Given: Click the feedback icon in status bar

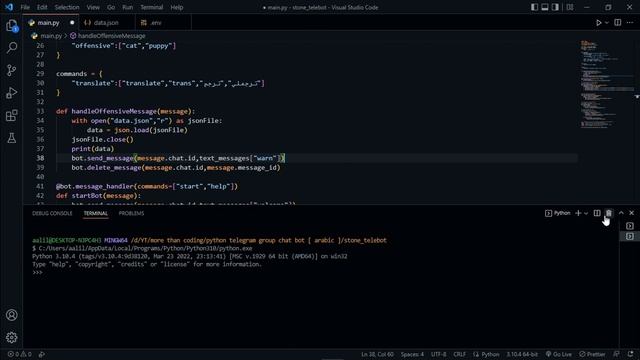Looking at the screenshot, I should (x=617, y=354).
